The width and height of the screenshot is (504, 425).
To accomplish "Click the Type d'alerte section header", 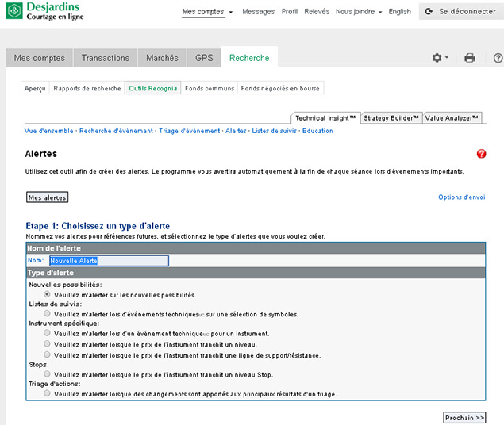I will coord(256,273).
